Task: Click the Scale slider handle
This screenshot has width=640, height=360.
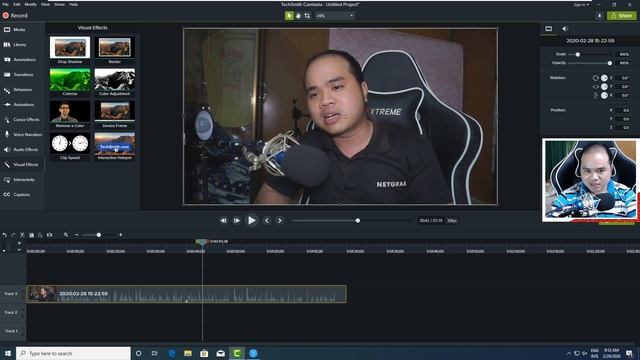Action: [578, 54]
